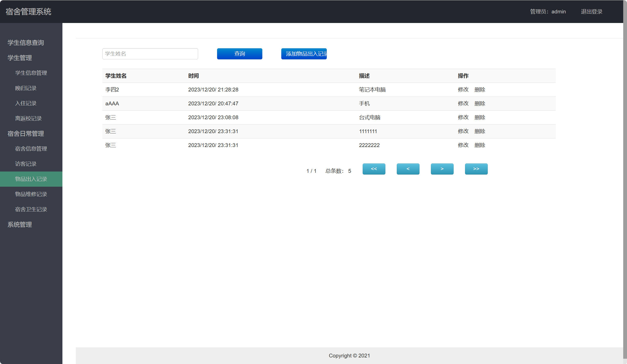627x364 pixels.
Task: Select 物品维修记录 menu item
Action: coord(31,194)
